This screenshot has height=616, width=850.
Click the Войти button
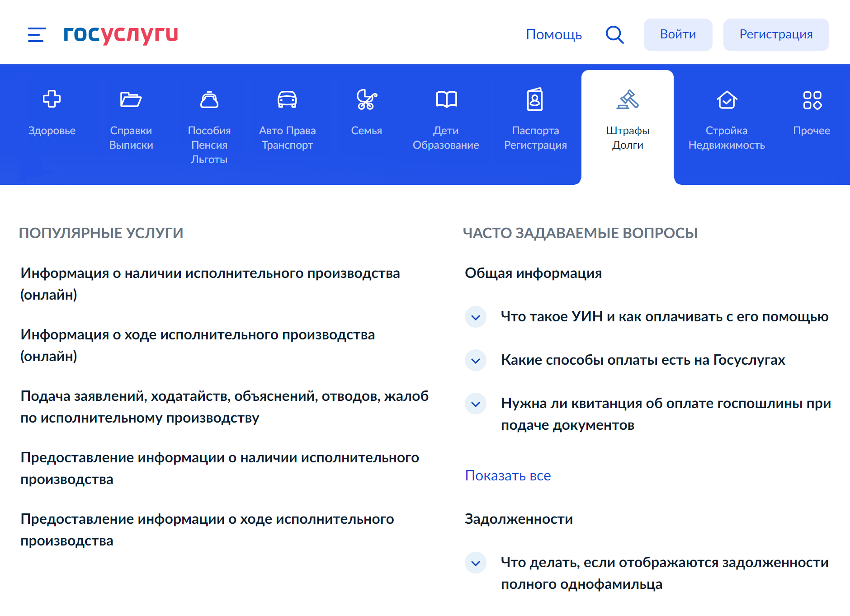coord(678,35)
